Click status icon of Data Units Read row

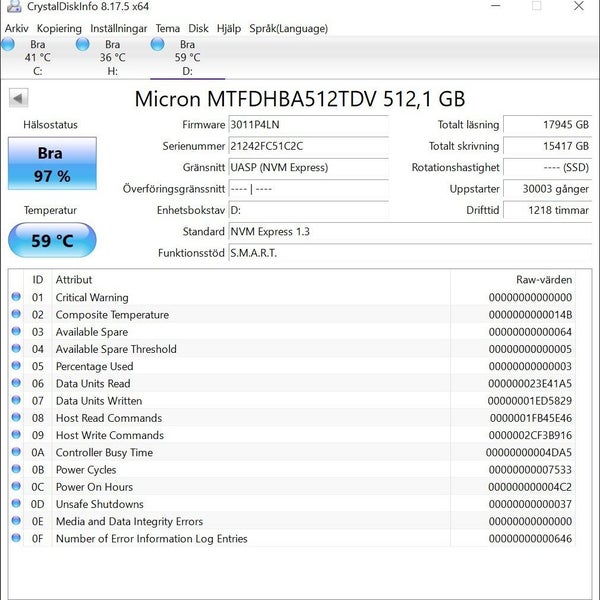16,383
